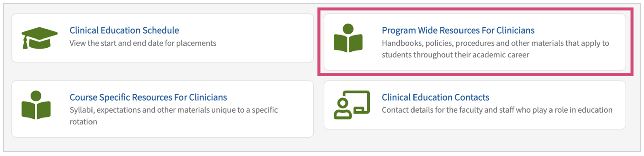Click the word "rotation" under Course Specific Resources
Viewport: 644px width, 156px height.
click(83, 122)
